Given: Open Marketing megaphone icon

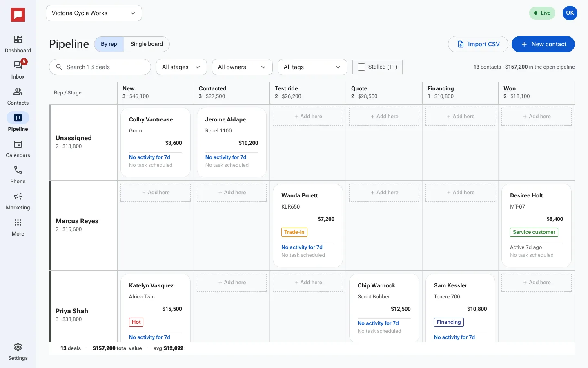Looking at the screenshot, I should 18,196.
